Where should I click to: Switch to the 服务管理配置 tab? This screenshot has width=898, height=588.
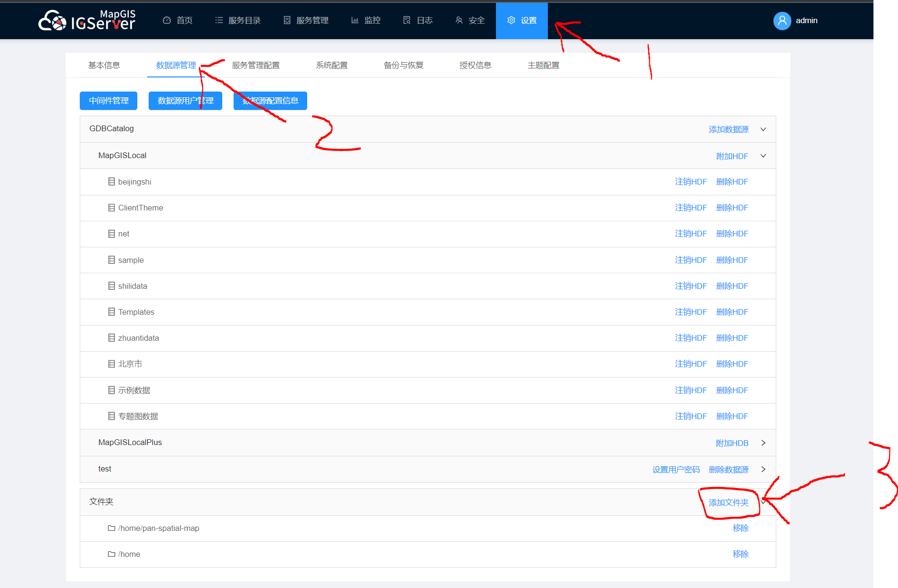(256, 65)
